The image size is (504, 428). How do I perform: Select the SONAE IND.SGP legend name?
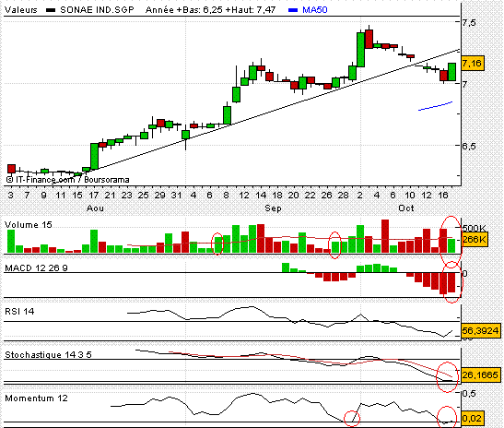coord(97,10)
